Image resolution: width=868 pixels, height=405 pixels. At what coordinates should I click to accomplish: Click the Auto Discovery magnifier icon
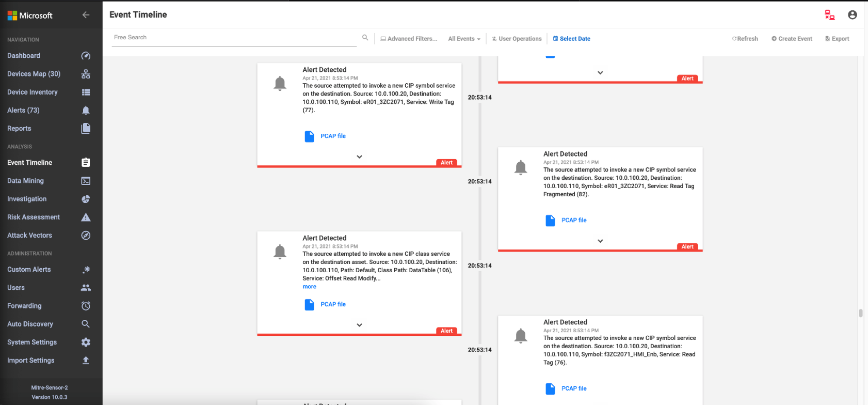(86, 324)
